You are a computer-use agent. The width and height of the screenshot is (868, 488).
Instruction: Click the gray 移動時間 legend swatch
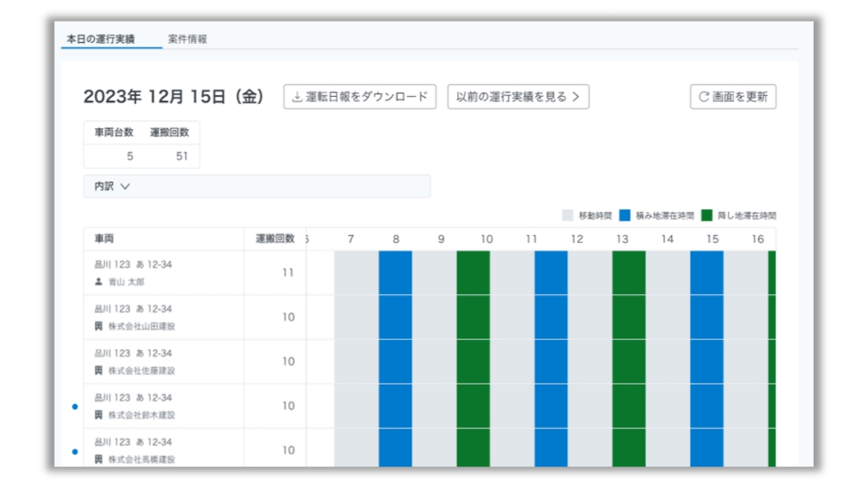(568, 215)
